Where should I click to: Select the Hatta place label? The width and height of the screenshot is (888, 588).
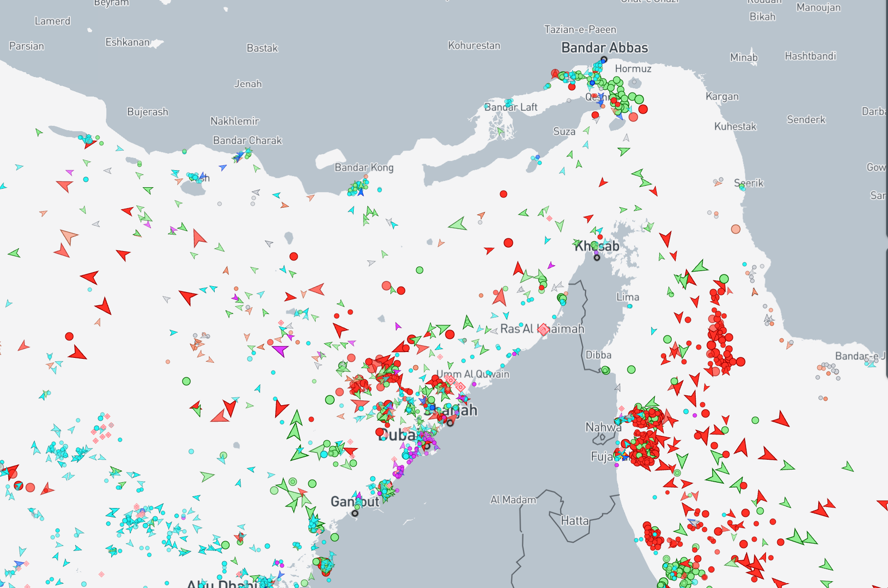click(575, 521)
